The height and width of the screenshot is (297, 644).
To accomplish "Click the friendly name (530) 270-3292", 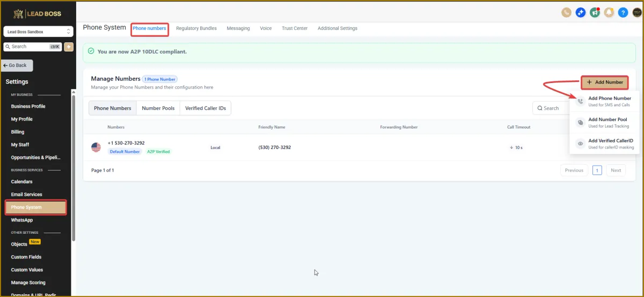I will (275, 147).
